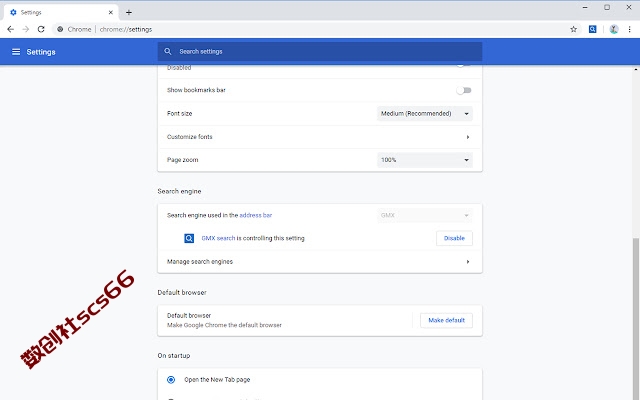The image size is (640, 400).
Task: Click the Make default button
Action: [447, 320]
